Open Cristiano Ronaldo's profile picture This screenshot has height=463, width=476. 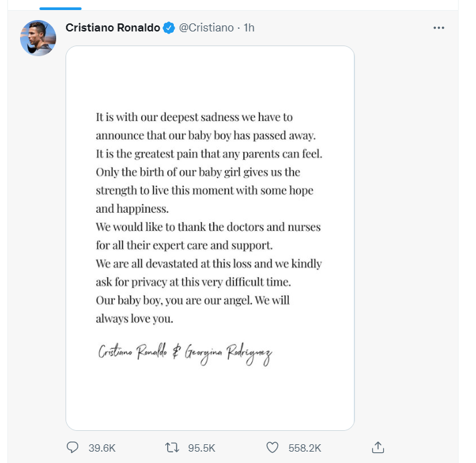38,37
